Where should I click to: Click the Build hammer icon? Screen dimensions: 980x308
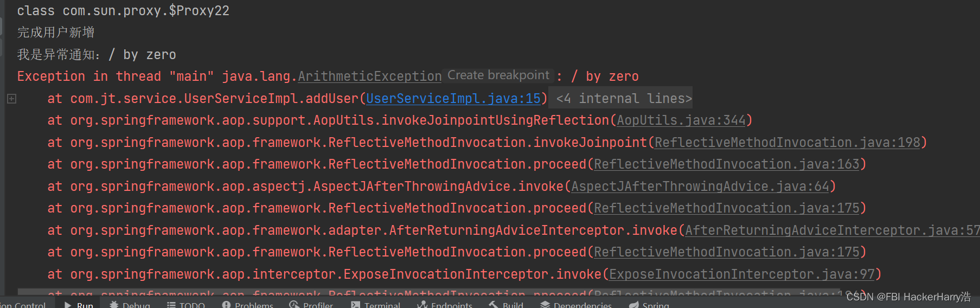point(494,305)
